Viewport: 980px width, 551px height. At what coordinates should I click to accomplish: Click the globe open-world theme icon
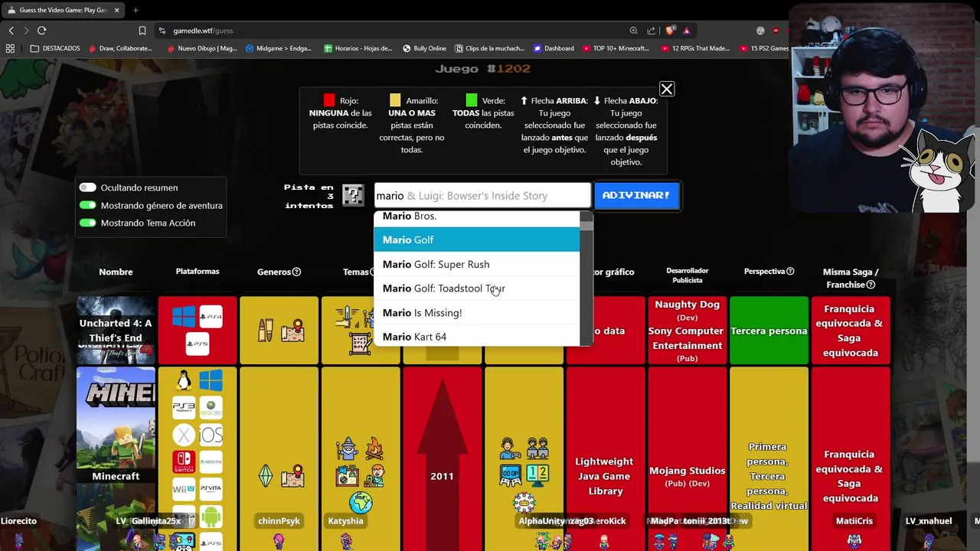coord(360,503)
